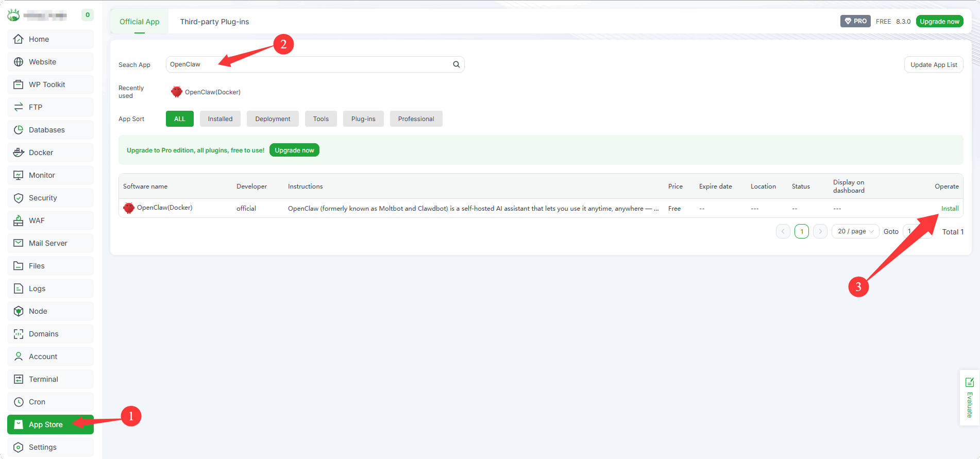Click the Display on dashboard column header
This screenshot has height=459, width=980.
click(x=849, y=186)
